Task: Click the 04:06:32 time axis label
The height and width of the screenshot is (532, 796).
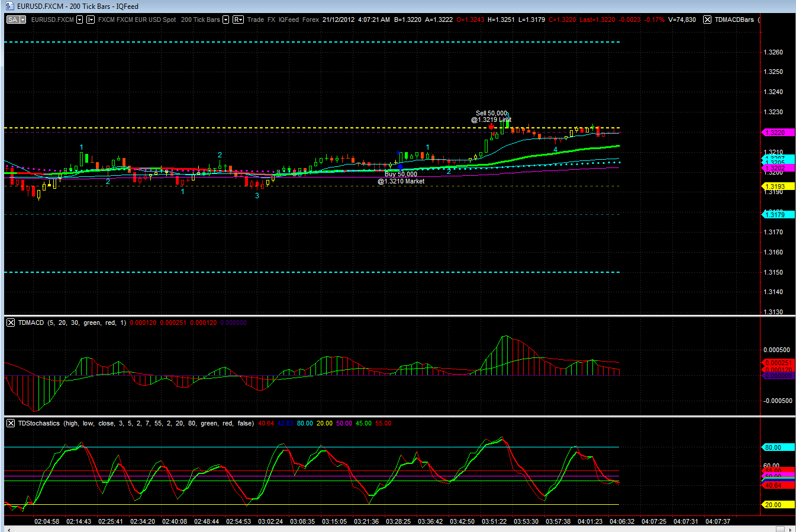Action: click(622, 521)
